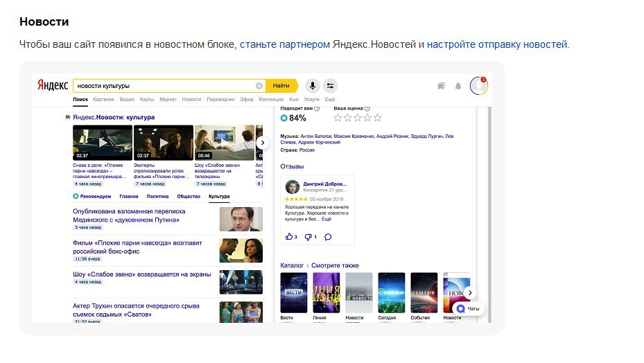Open the «станьте партнером» link
This screenshot has width=644, height=363.
click(x=285, y=44)
